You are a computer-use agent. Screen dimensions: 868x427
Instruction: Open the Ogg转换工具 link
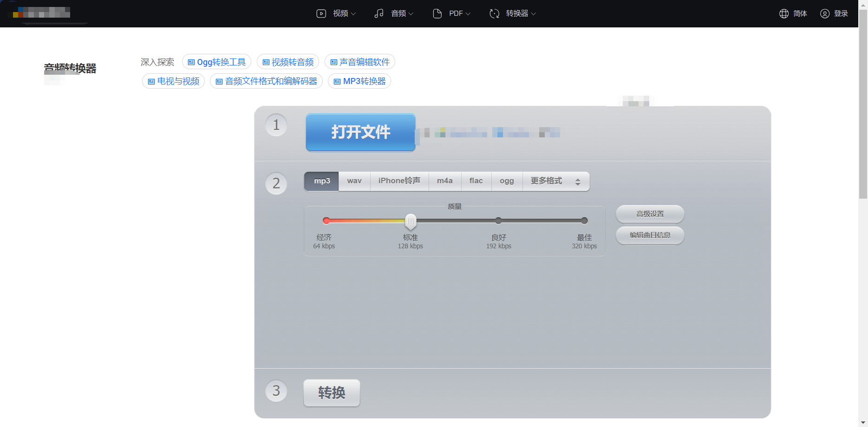point(216,62)
